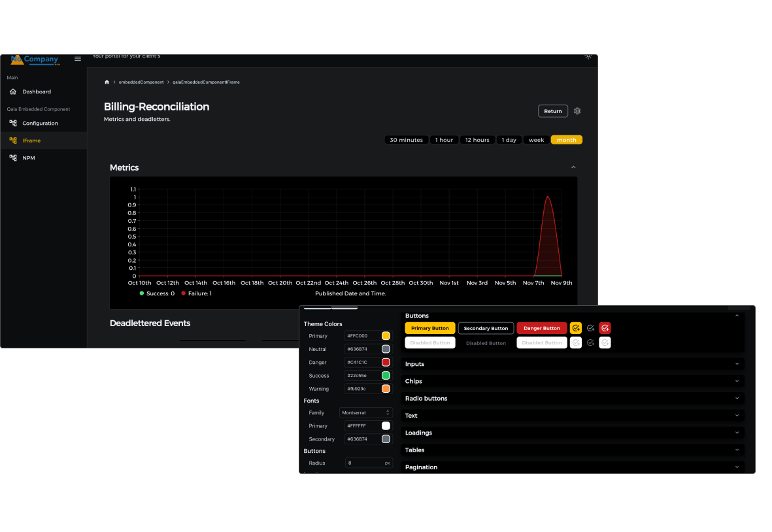
Task: Click the red danger icon button
Action: tap(605, 328)
